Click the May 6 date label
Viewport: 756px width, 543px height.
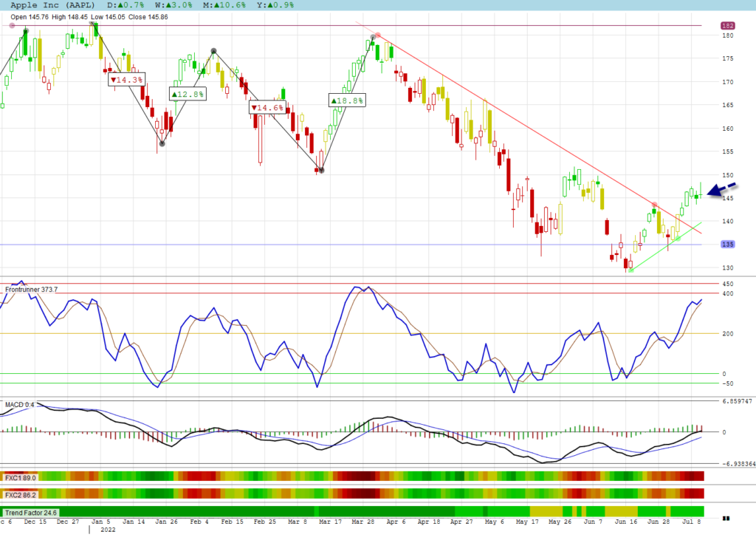494,522
